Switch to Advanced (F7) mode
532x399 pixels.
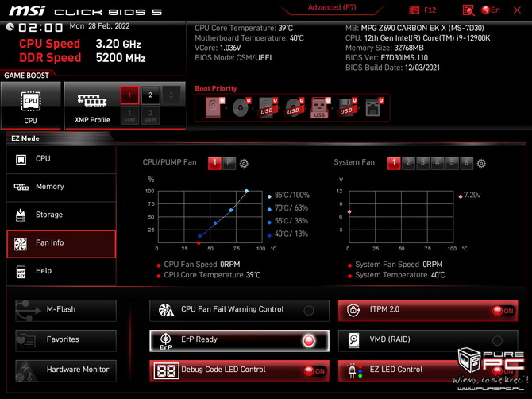[332, 7]
